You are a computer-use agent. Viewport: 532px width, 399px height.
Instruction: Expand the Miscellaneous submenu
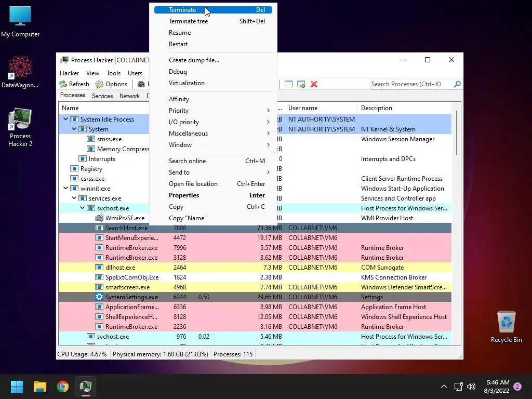[x=213, y=134]
